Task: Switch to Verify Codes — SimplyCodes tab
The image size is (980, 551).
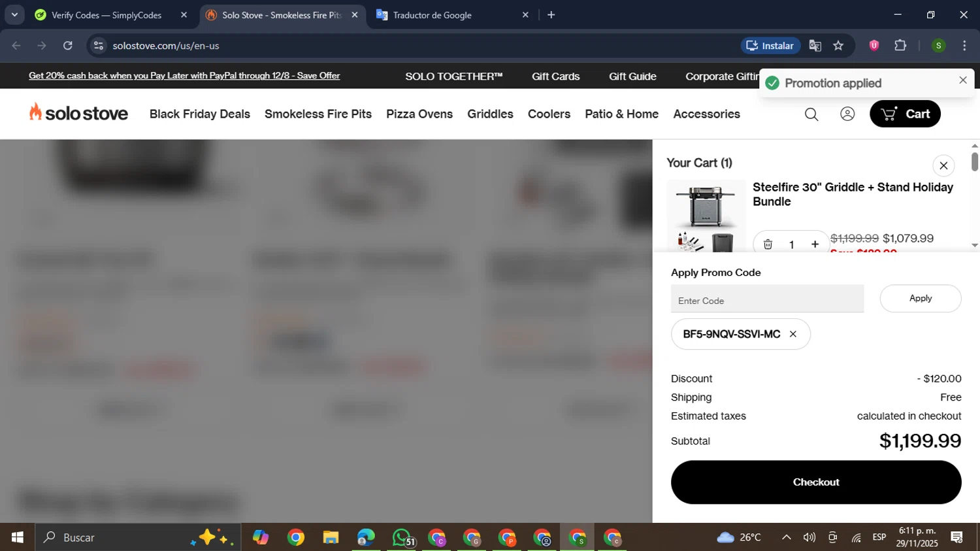Action: [x=106, y=15]
